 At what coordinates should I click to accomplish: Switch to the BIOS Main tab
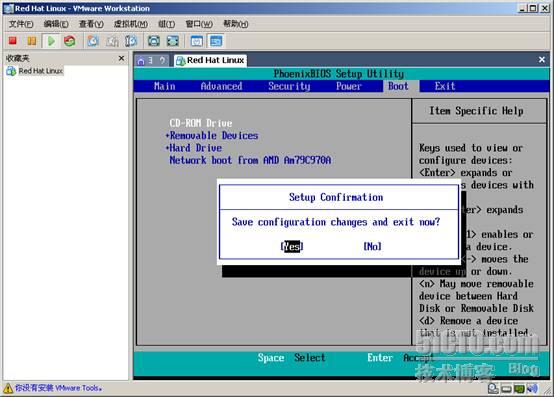[164, 86]
